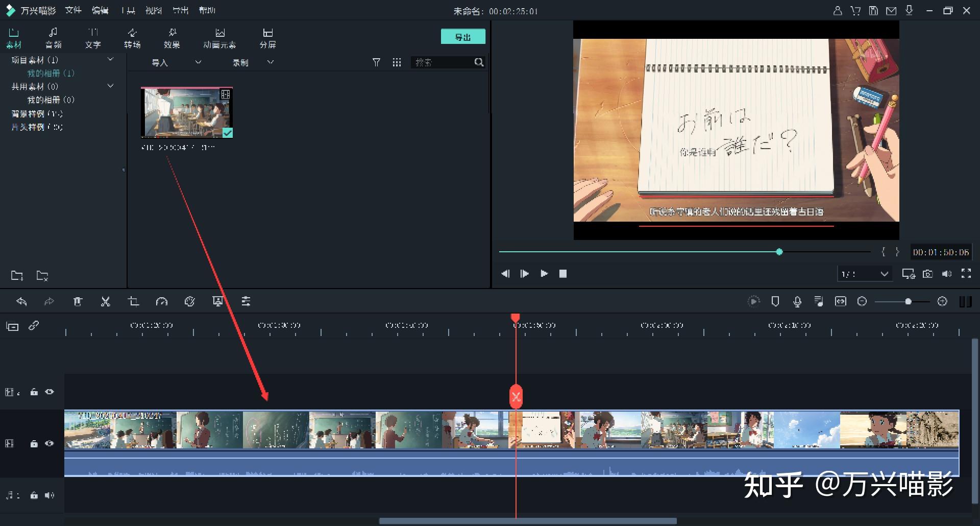
Task: Select the classroom video thumbnail in library
Action: coord(187,112)
